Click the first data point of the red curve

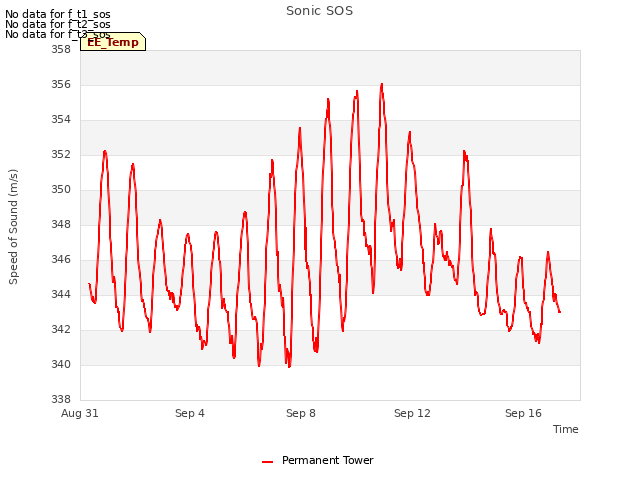[x=89, y=284]
